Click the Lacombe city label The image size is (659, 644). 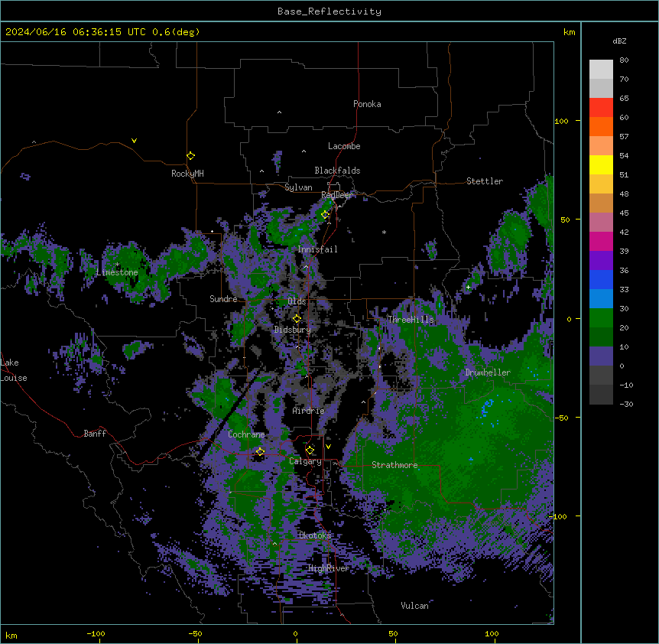pyautogui.click(x=344, y=146)
